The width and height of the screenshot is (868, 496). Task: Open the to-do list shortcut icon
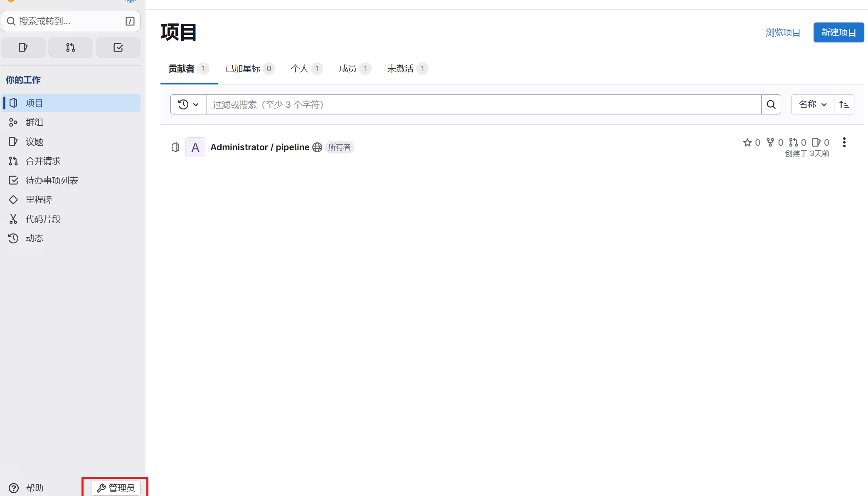[x=118, y=47]
